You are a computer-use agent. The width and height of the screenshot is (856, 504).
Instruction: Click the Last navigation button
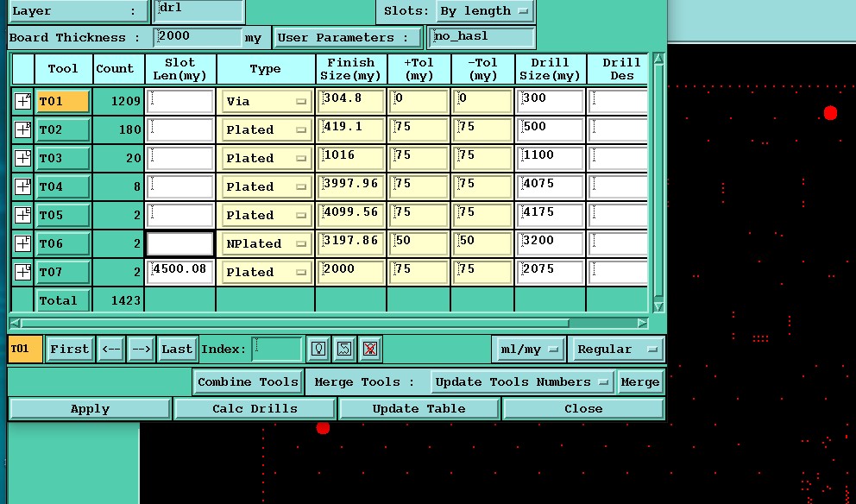pyautogui.click(x=177, y=349)
